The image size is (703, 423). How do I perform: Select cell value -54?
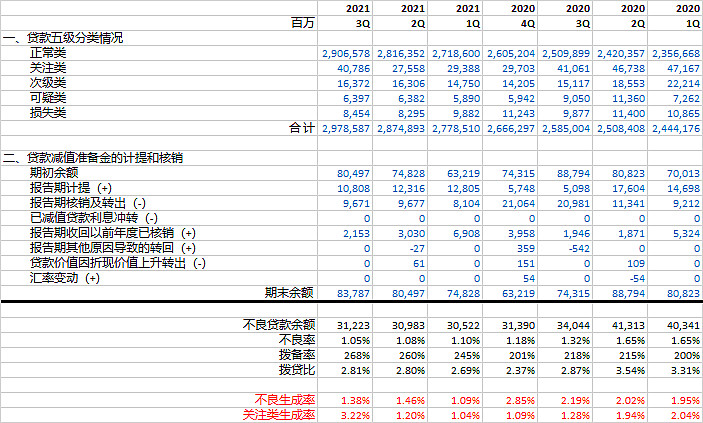click(637, 279)
